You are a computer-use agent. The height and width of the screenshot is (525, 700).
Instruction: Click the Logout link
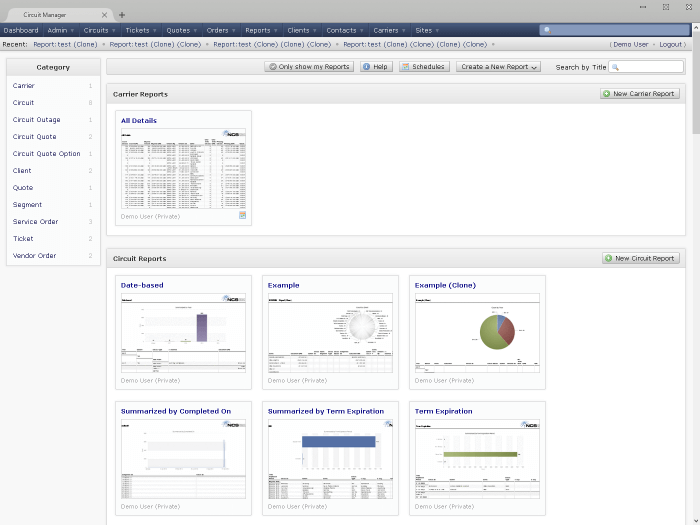(671, 45)
